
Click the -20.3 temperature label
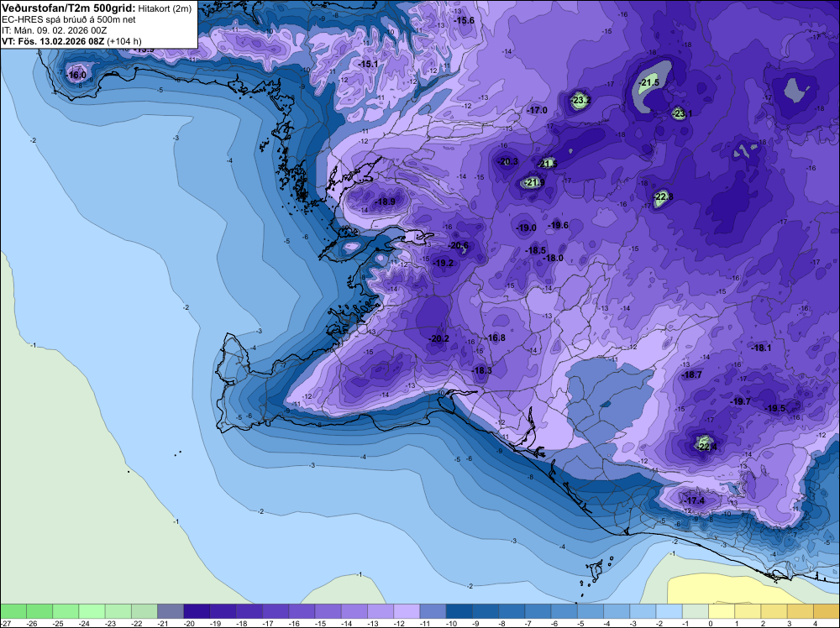tap(508, 162)
